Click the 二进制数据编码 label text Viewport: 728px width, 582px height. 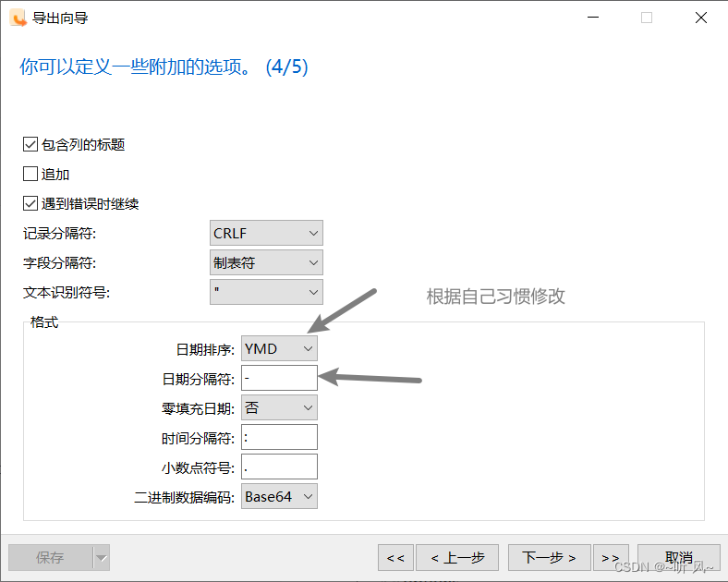click(185, 497)
